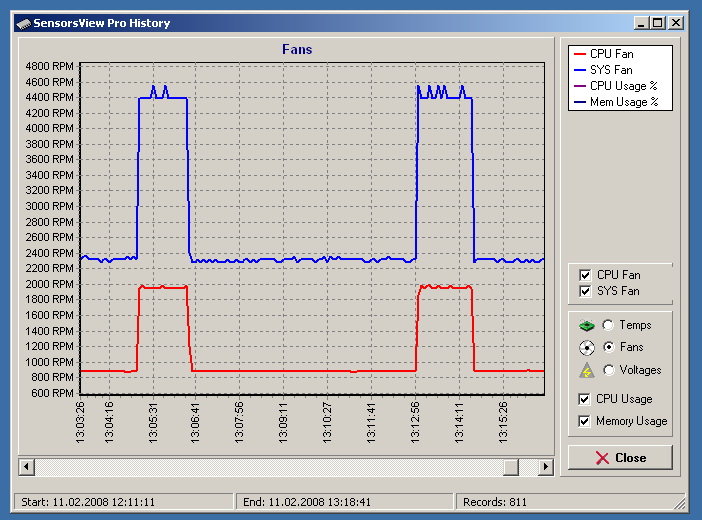The image size is (702, 520).
Task: Close window with title bar X
Action: pyautogui.click(x=676, y=23)
